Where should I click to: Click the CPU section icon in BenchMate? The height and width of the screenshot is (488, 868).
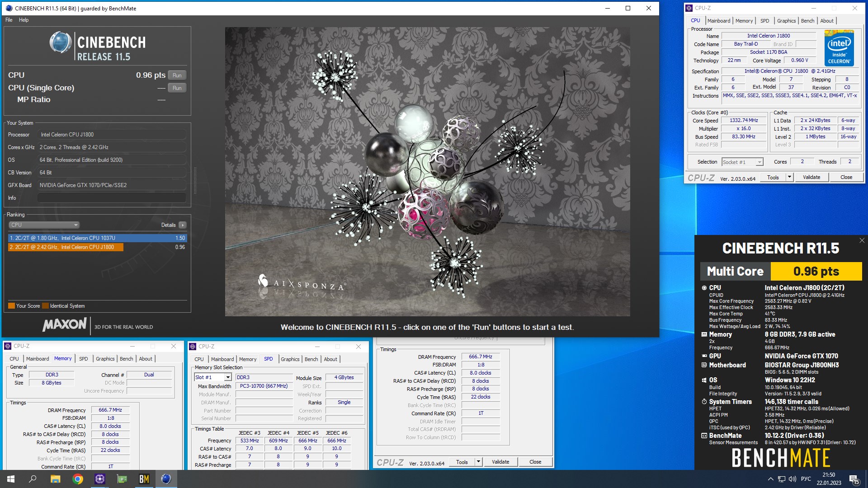click(x=704, y=288)
